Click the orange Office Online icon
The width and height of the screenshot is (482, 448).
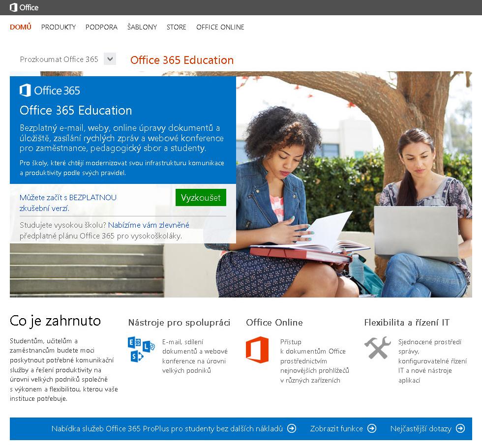coord(257,350)
